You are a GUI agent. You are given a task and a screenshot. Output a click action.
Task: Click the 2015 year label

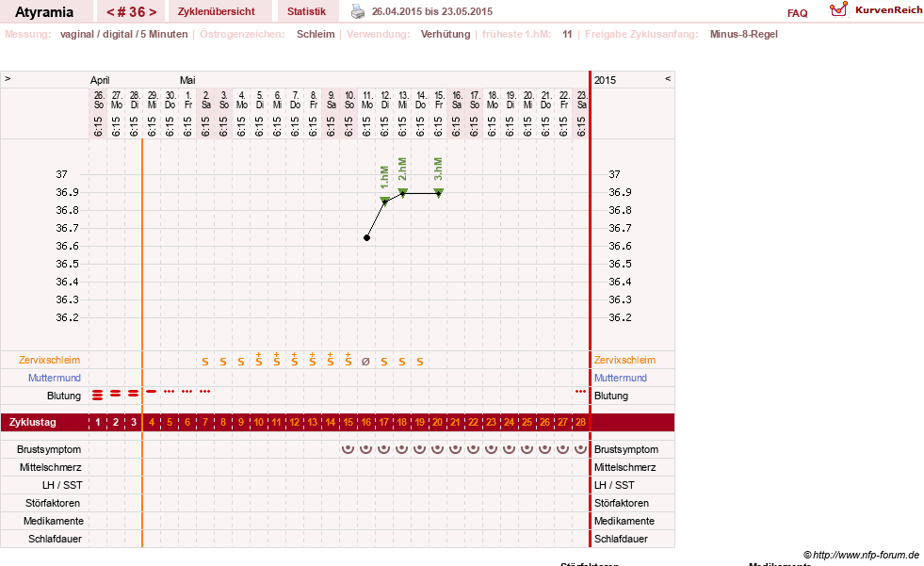tap(605, 80)
